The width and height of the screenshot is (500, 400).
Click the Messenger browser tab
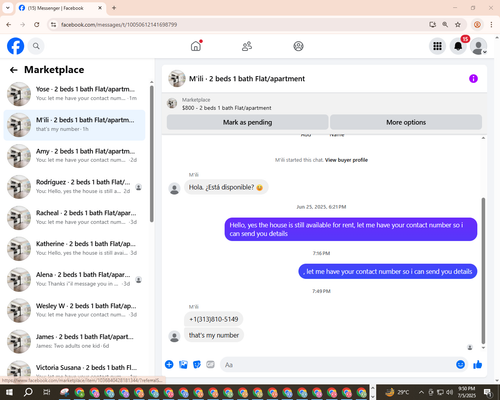[60, 8]
